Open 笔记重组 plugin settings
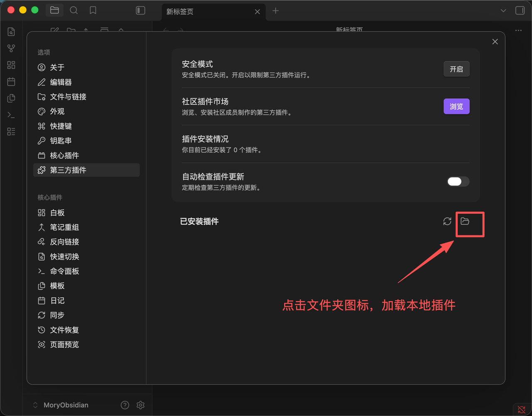The height and width of the screenshot is (416, 532). pos(86,227)
